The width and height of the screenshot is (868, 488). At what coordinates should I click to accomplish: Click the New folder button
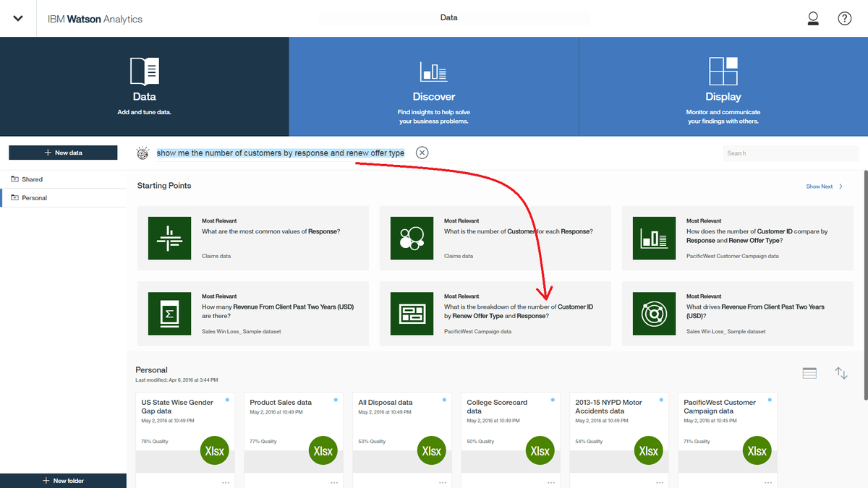click(x=63, y=481)
